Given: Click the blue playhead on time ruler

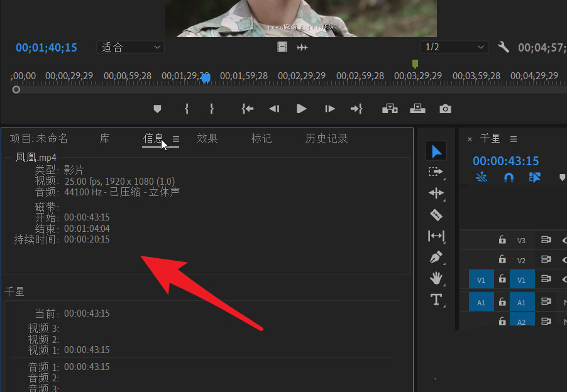Looking at the screenshot, I should (206, 77).
